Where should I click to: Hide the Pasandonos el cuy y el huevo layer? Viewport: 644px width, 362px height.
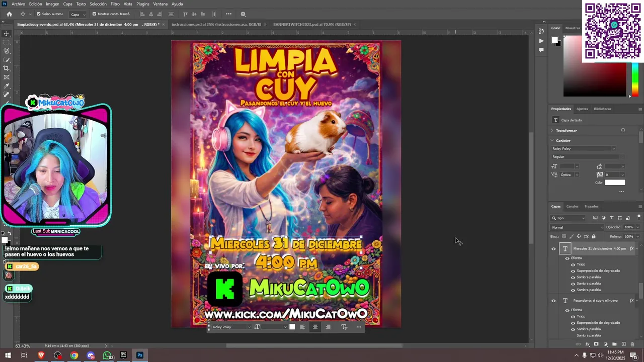(x=553, y=301)
